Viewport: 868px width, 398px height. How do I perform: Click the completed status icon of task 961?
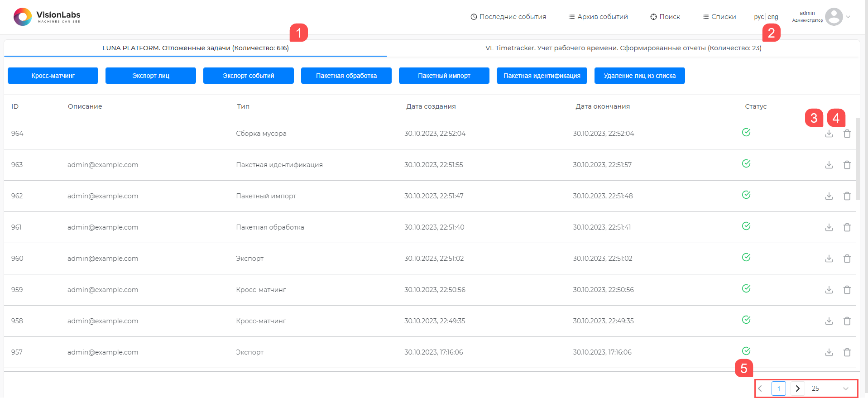pos(746,226)
